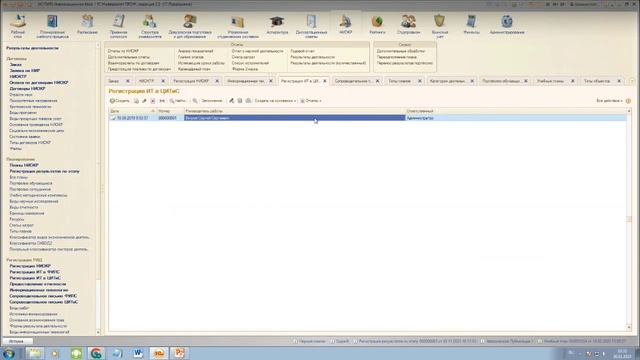Image resolution: width=640 pixels, height=360 pixels.
Task: Click the mark for deletion toolbar icon
Action: click(x=153, y=101)
